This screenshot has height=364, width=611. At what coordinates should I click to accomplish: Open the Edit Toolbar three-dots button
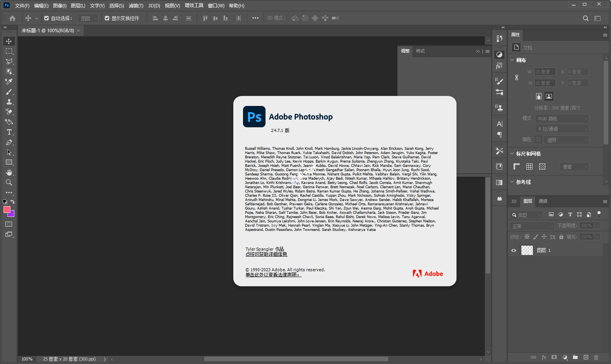tap(9, 192)
